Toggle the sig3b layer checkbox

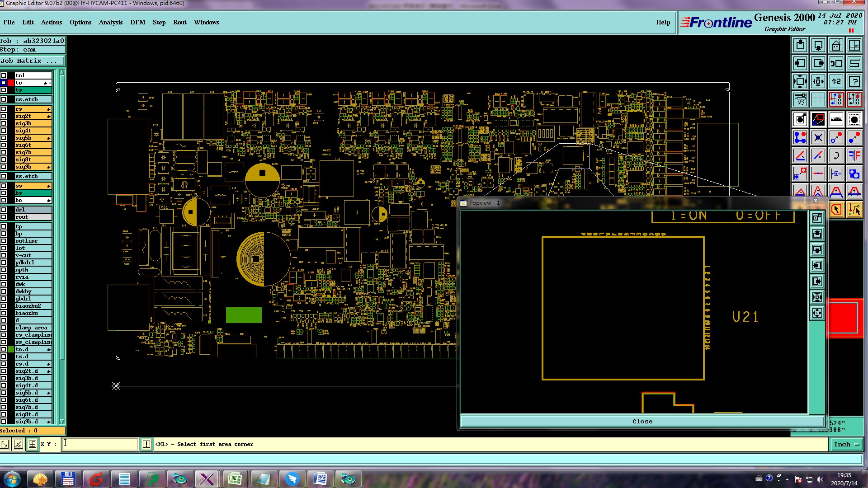4,123
